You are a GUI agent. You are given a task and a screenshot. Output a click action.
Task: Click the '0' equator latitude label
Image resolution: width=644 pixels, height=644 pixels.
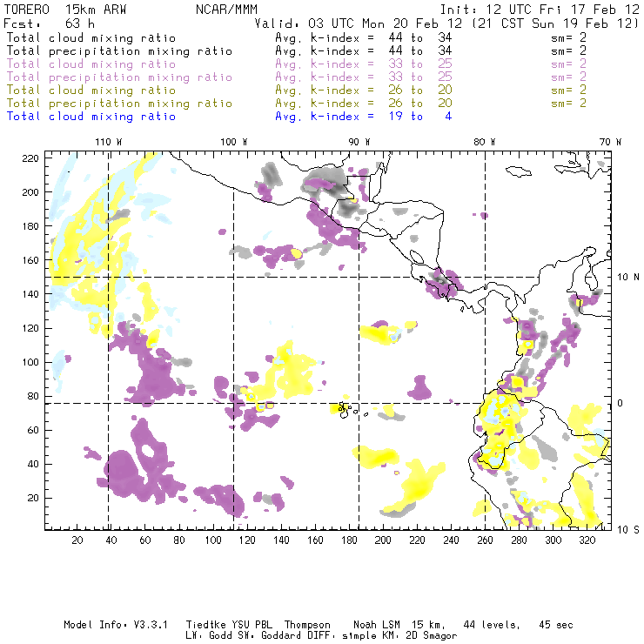[x=621, y=403]
